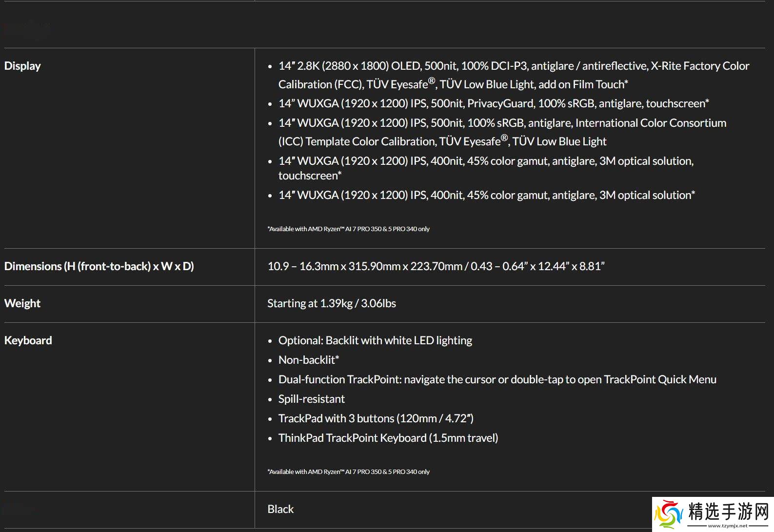
Task: Click the PrivacyGuard touchscreen display entry
Action: [493, 103]
